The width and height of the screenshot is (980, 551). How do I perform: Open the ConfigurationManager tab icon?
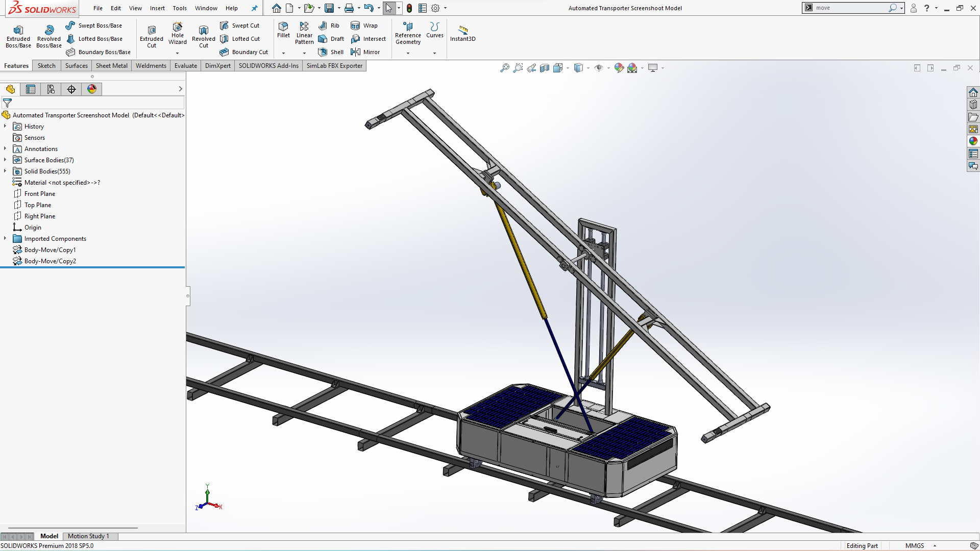51,89
